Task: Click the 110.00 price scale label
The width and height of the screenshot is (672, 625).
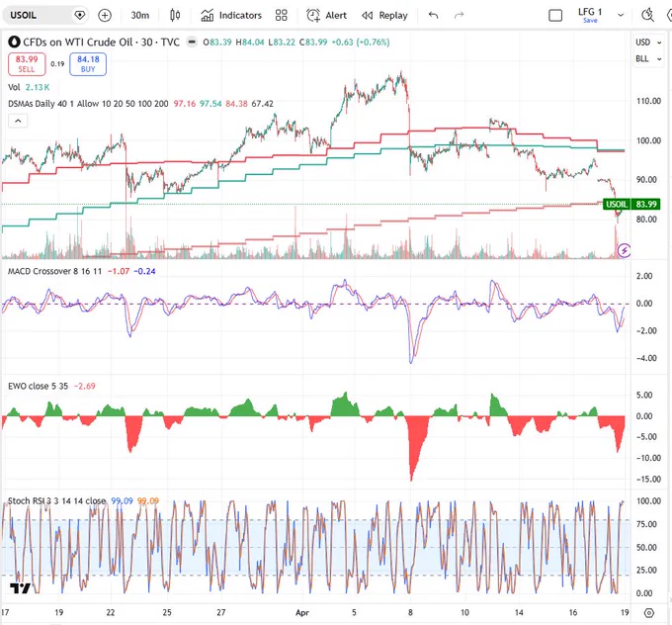Action: (x=648, y=101)
